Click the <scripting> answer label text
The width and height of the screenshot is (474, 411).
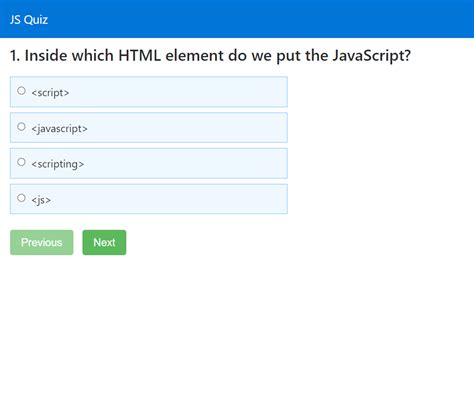coord(58,164)
